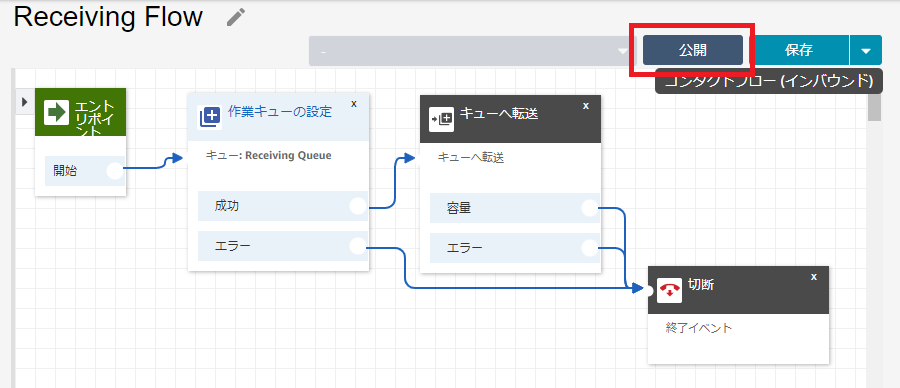Click the キューへ転送 description text in block body
This screenshot has width=900, height=388.
[471, 158]
